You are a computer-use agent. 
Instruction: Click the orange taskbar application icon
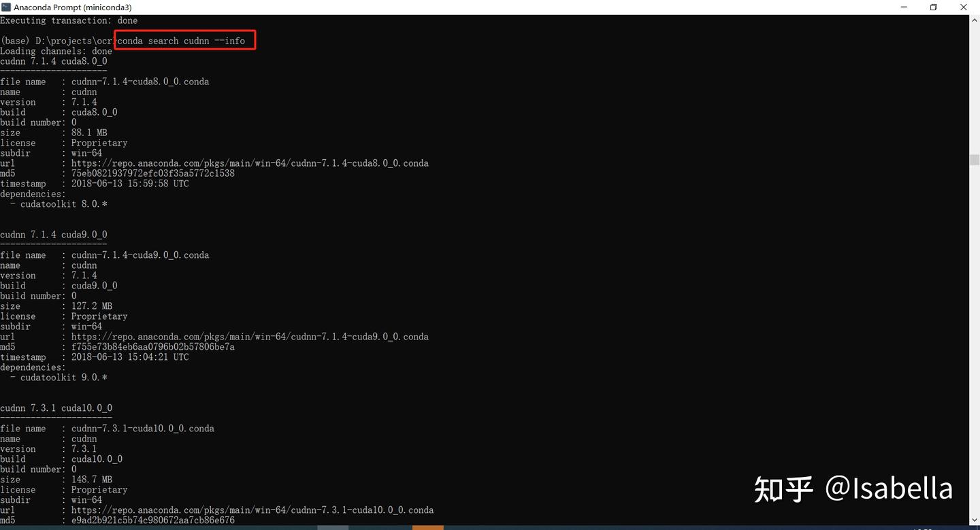pyautogui.click(x=427, y=526)
